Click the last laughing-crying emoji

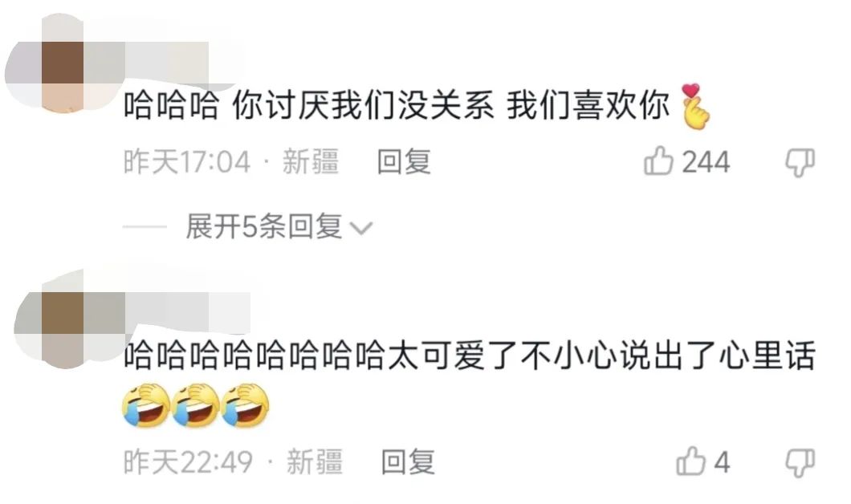click(246, 405)
